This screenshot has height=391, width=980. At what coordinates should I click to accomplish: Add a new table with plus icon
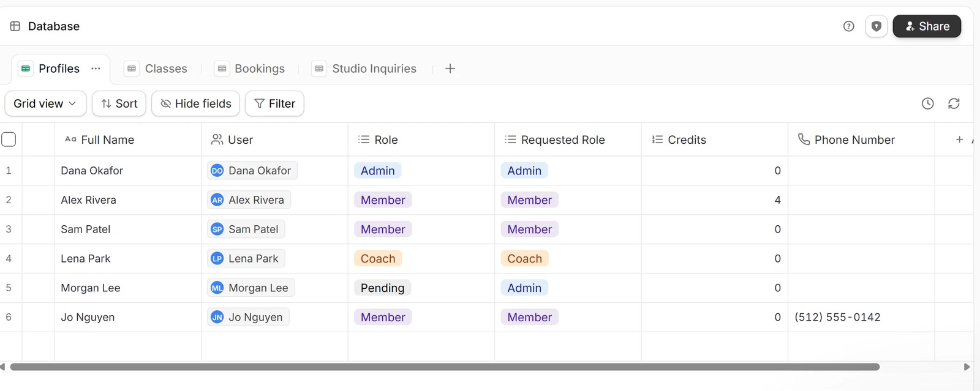tap(450, 69)
